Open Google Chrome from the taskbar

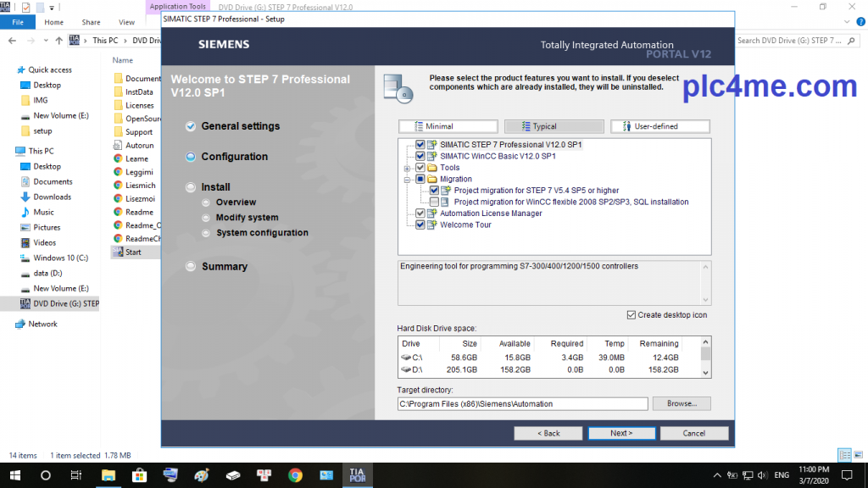(295, 475)
